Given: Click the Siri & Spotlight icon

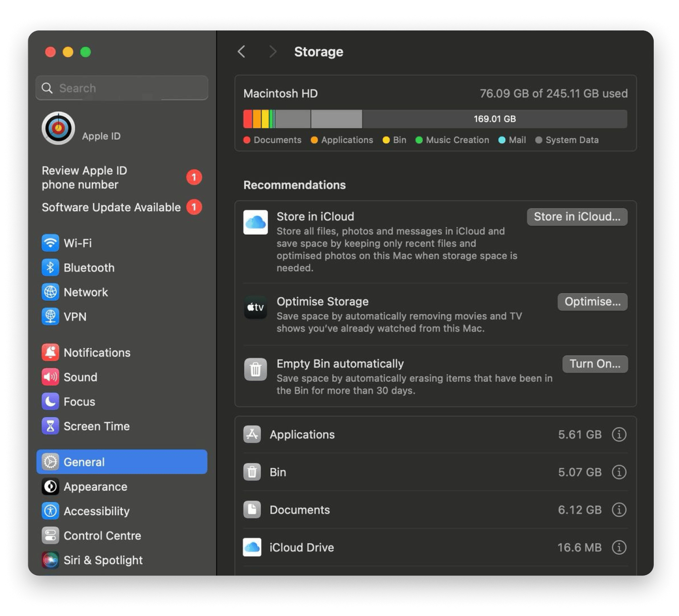Looking at the screenshot, I should click(50, 560).
